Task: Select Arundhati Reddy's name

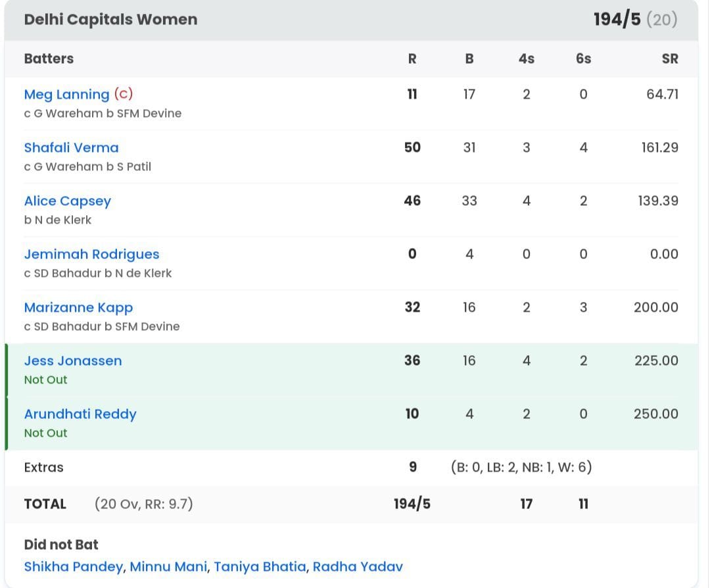Action: click(80, 414)
